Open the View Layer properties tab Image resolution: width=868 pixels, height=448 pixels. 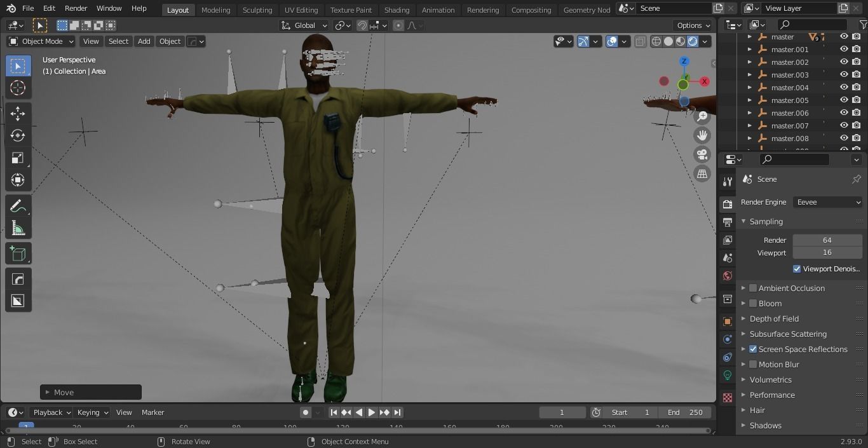click(728, 240)
